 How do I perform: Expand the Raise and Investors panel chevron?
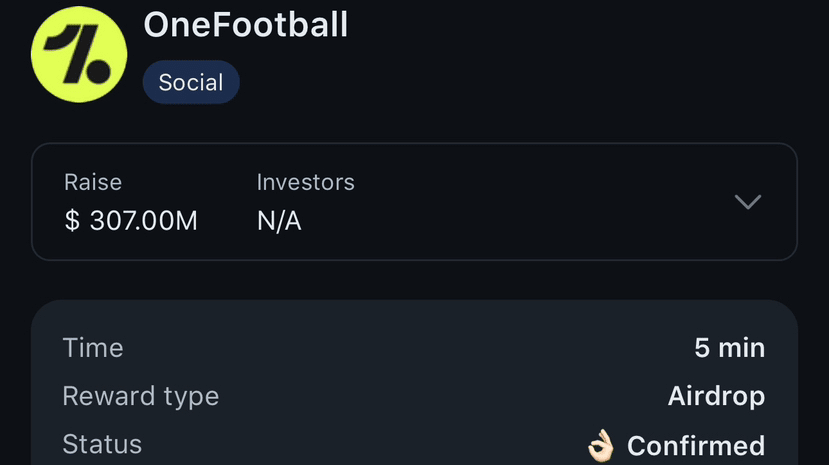(x=748, y=202)
